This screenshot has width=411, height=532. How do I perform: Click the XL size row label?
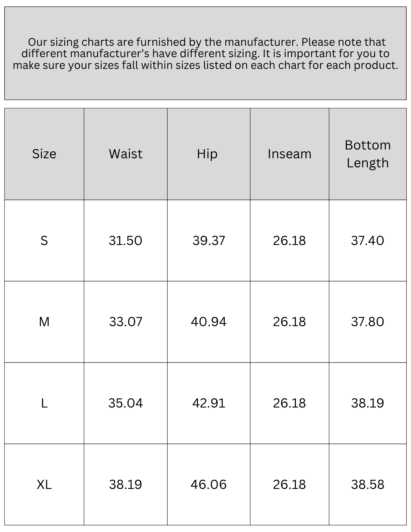pyautogui.click(x=44, y=484)
